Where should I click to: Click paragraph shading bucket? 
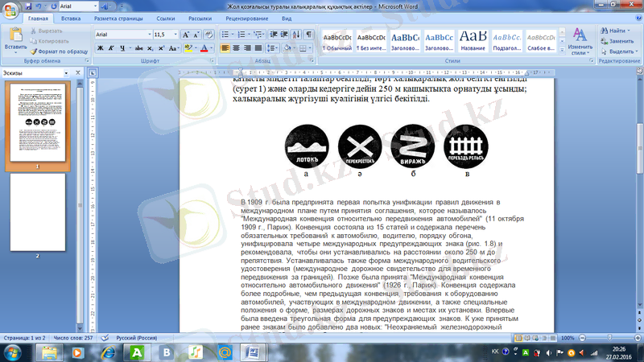287,48
